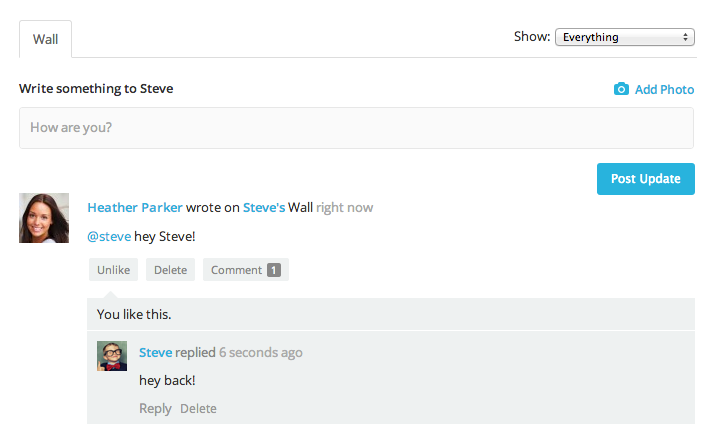Open Steve's name link in the reply

pyautogui.click(x=155, y=352)
